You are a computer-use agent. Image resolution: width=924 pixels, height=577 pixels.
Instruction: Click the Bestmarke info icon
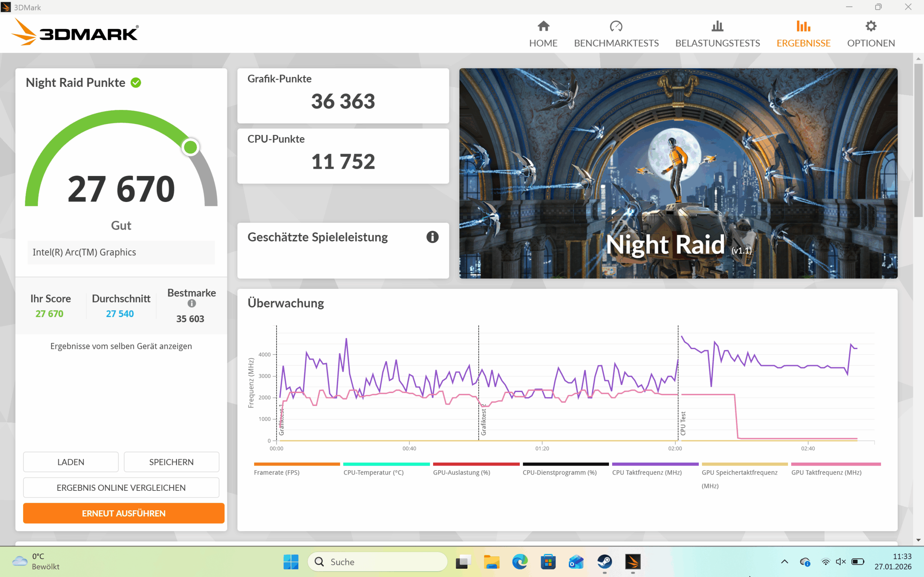(x=192, y=303)
